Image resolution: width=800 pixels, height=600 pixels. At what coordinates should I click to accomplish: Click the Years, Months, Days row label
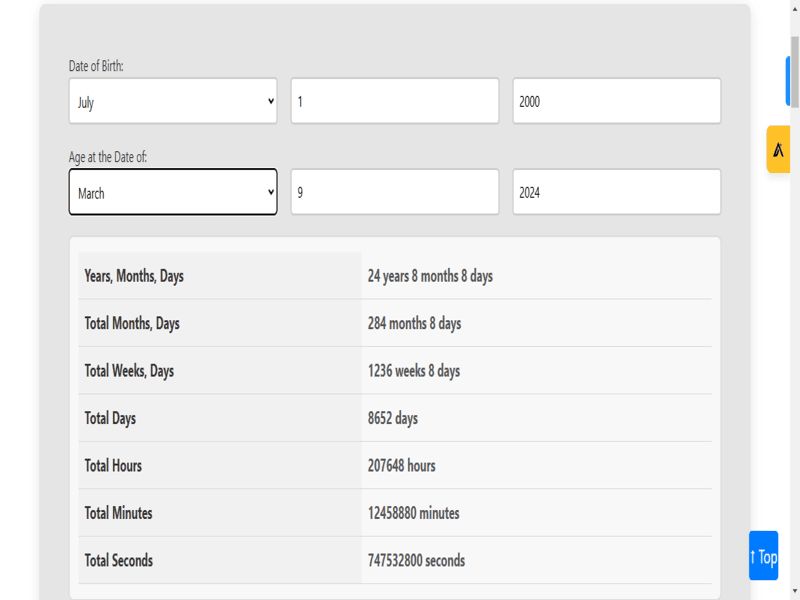pos(134,276)
